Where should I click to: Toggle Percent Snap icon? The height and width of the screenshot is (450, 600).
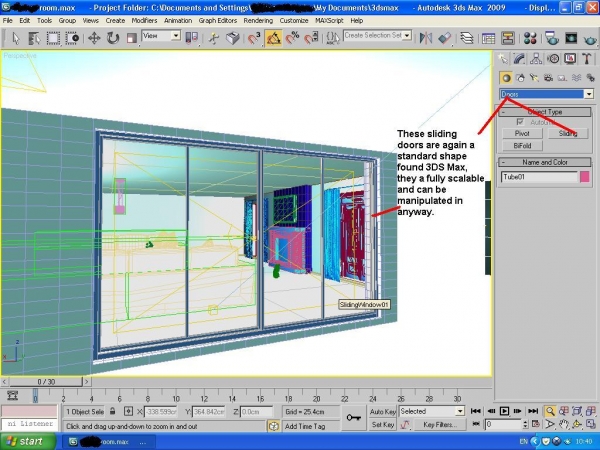tap(292, 38)
